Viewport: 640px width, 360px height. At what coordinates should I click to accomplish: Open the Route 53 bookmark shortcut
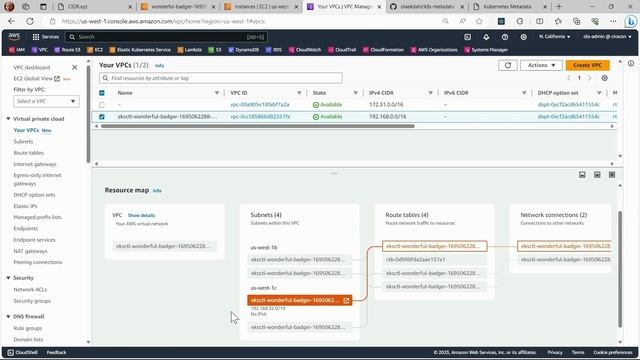point(67,50)
